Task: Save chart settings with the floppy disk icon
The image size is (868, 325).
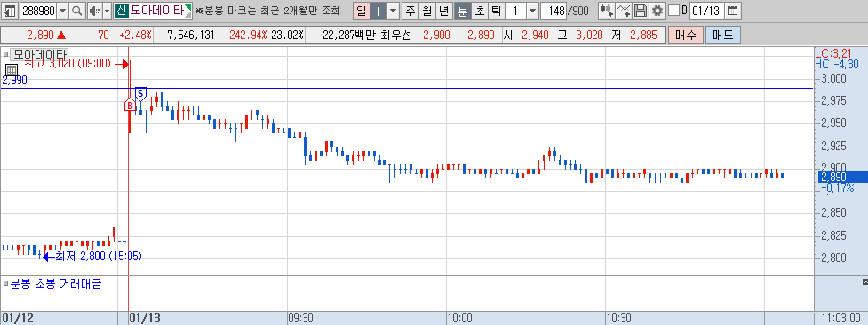Action: (641, 10)
